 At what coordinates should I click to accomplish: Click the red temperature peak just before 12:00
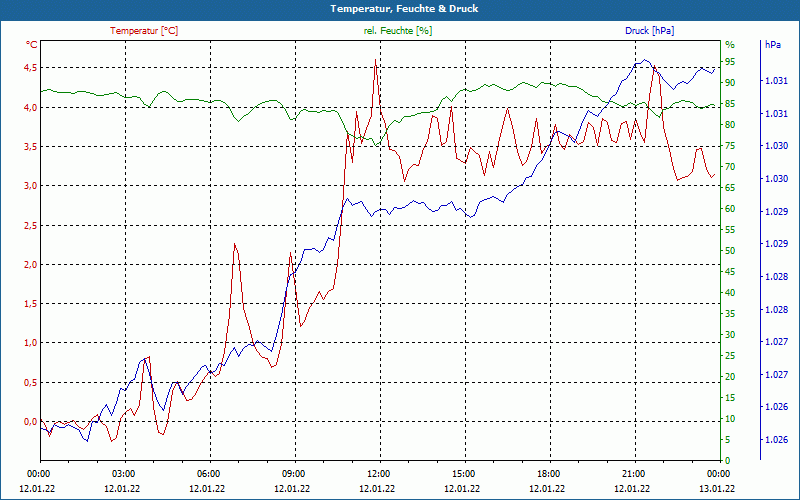click(x=376, y=60)
